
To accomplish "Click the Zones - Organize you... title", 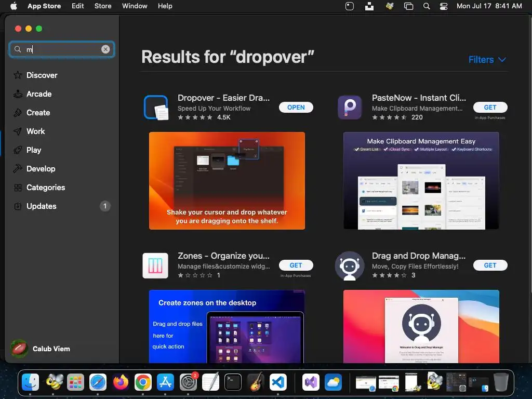I will [x=223, y=256].
